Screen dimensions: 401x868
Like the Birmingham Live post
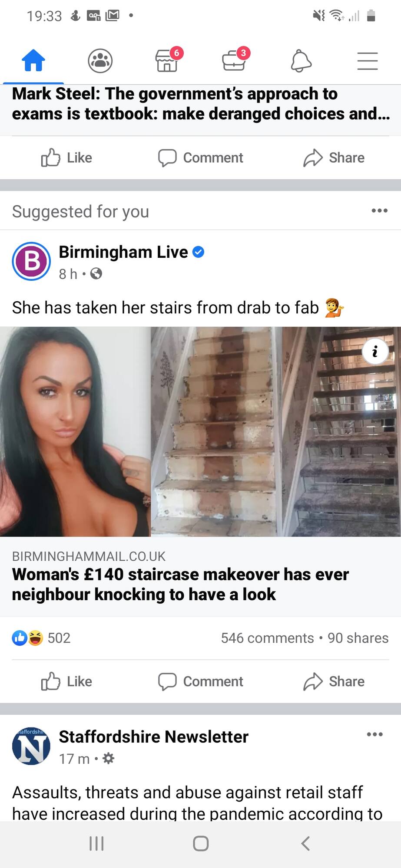(66, 681)
